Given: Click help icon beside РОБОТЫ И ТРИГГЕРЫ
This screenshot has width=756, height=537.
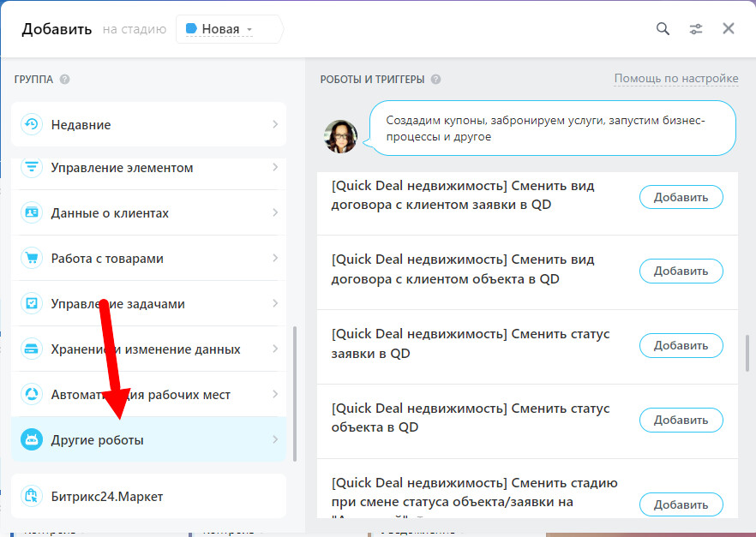Looking at the screenshot, I should pos(435,80).
